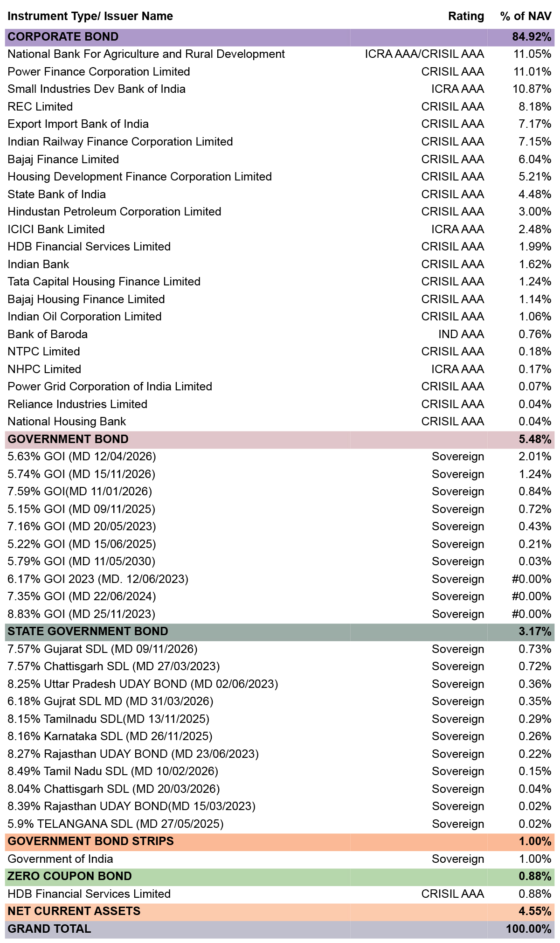Select Reliance Industries Limited row
Image resolution: width=560 pixels, height=943 pixels.
(280, 404)
